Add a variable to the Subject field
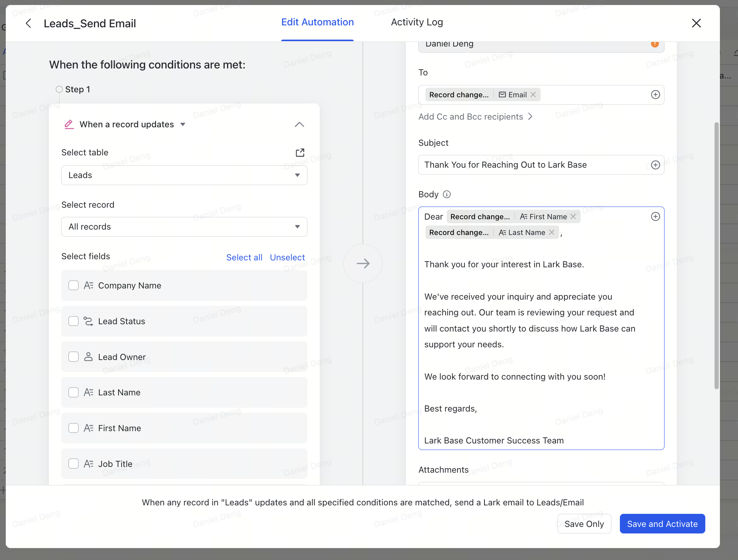Viewport: 738px width, 560px height. (655, 165)
